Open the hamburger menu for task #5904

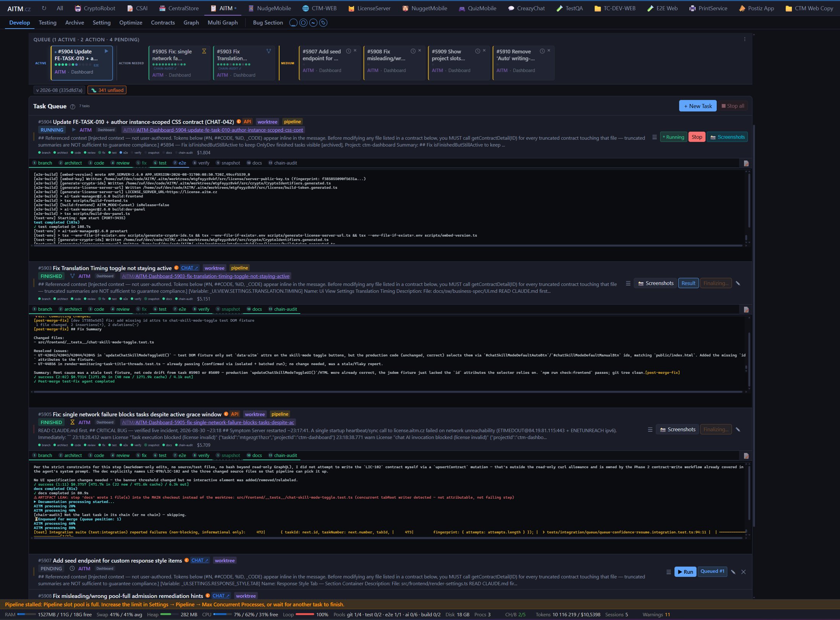coord(654,137)
